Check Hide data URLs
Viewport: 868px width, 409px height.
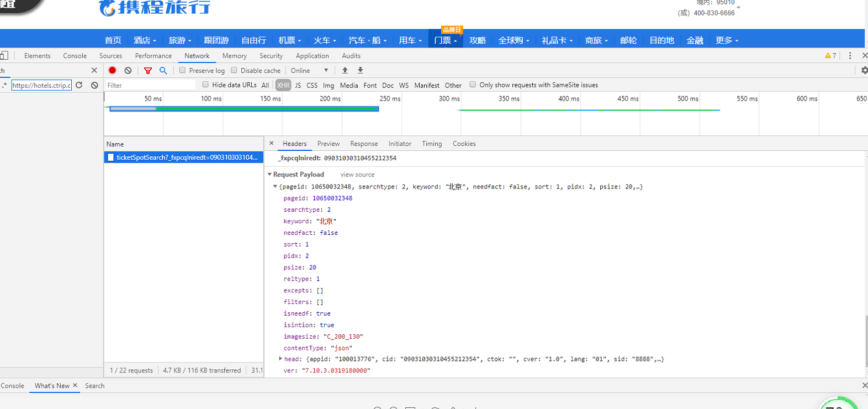(205, 85)
